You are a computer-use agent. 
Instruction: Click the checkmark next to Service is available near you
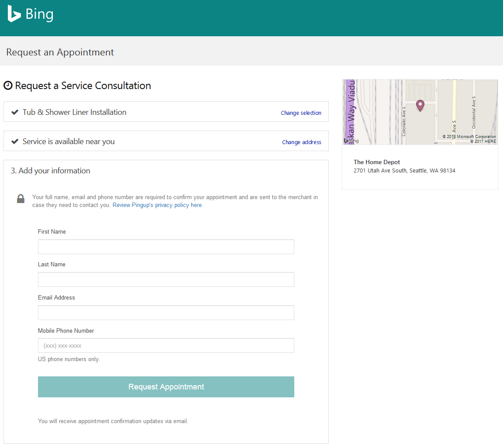click(x=15, y=141)
